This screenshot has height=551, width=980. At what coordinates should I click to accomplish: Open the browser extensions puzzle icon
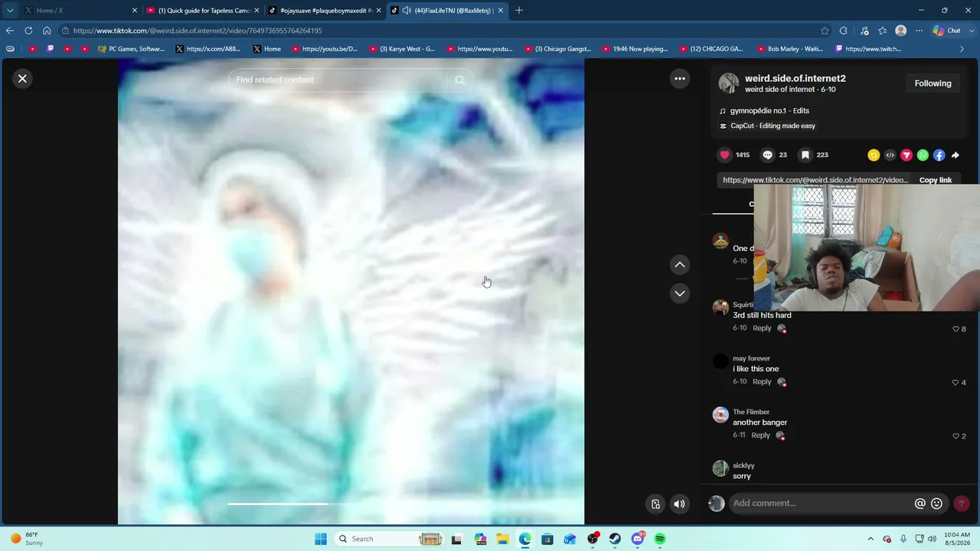pyautogui.click(x=844, y=31)
